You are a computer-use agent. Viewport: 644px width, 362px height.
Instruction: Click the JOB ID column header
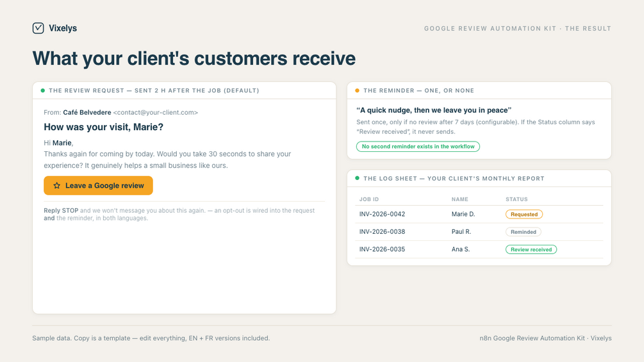(369, 199)
